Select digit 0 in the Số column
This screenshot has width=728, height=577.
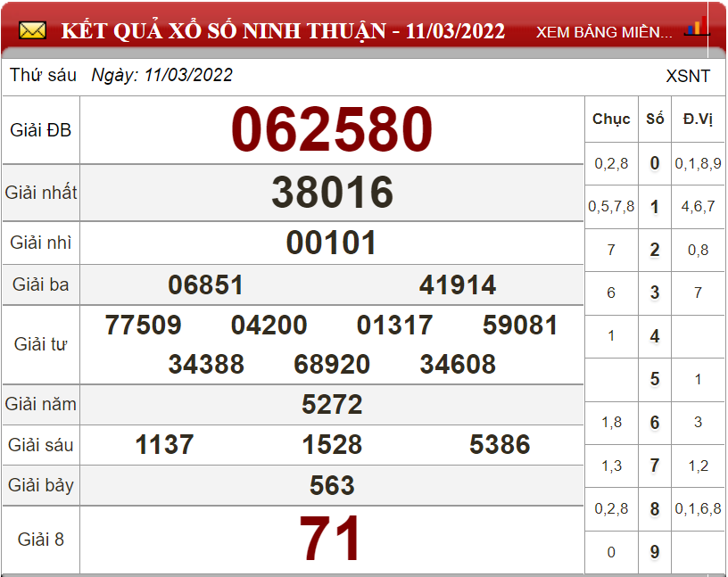tap(655, 163)
